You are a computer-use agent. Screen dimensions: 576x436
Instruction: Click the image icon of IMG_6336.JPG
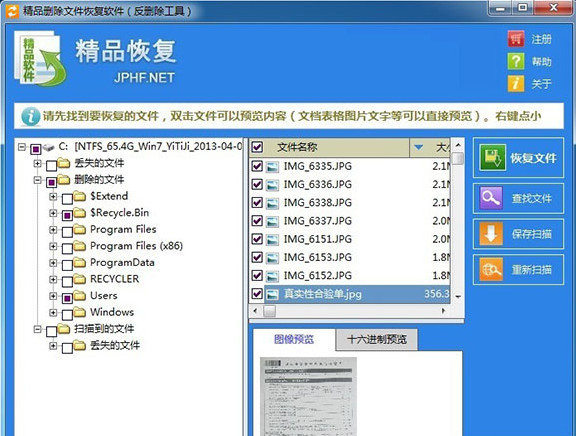tap(272, 185)
